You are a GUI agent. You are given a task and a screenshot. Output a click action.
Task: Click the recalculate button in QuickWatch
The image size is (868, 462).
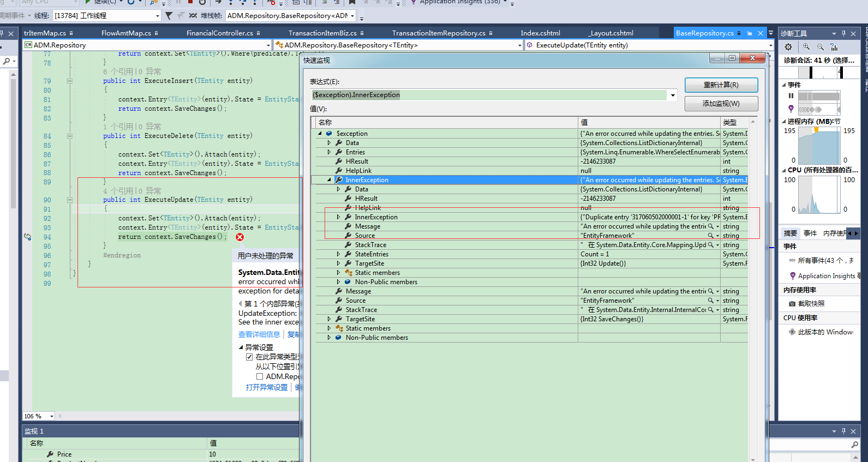coord(721,85)
